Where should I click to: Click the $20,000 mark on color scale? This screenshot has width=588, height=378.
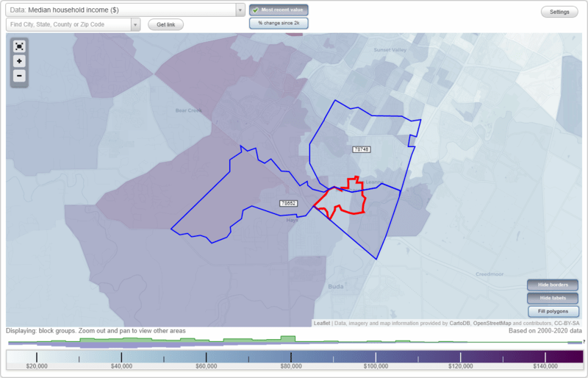[x=37, y=357]
